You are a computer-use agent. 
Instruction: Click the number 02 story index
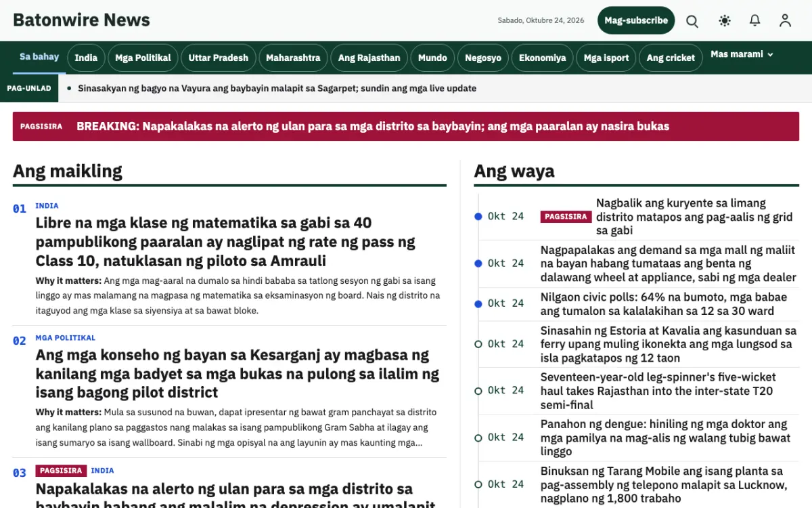click(20, 341)
